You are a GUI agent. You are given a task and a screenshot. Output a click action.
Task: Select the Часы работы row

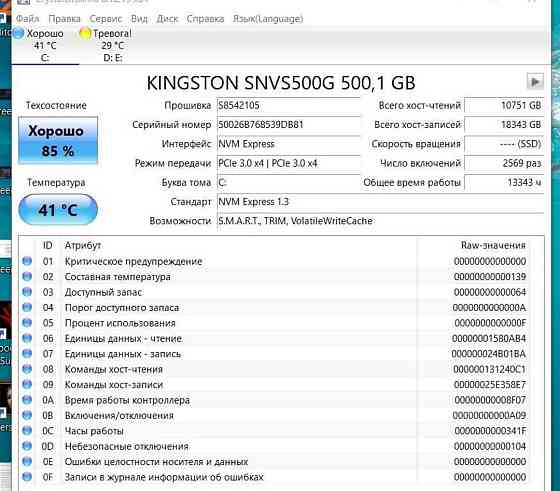(x=275, y=430)
